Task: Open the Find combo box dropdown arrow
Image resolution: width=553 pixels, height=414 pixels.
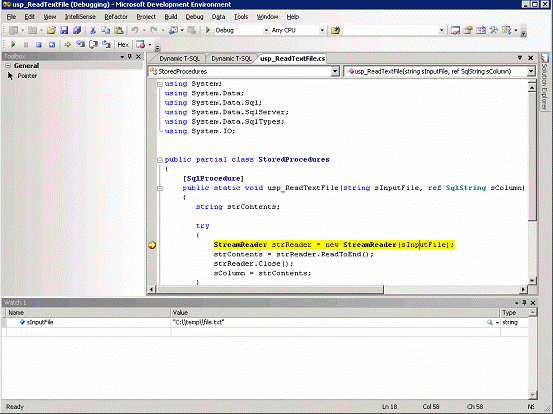Action: [x=441, y=31]
